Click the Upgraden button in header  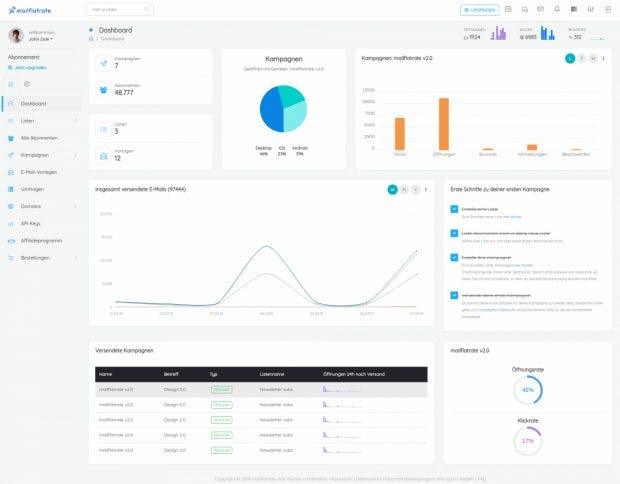[480, 10]
